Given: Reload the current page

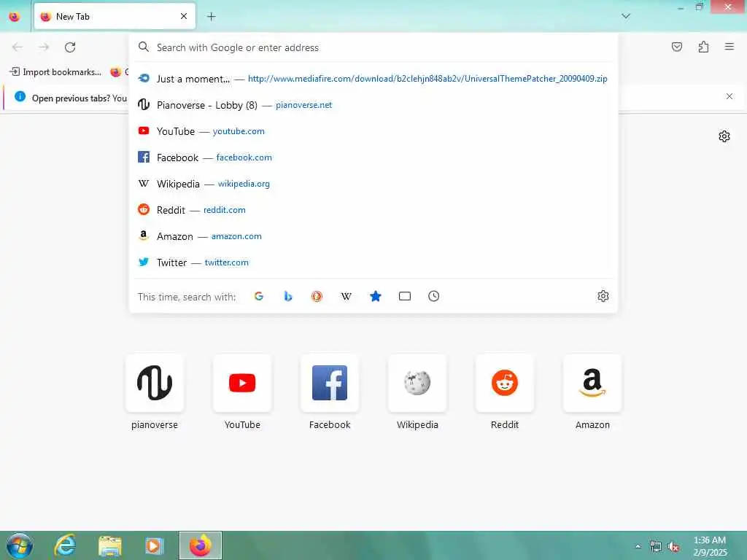Looking at the screenshot, I should pos(70,47).
